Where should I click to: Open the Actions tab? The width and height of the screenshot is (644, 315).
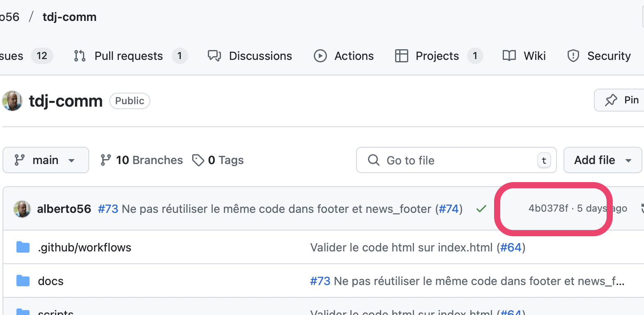pos(343,56)
